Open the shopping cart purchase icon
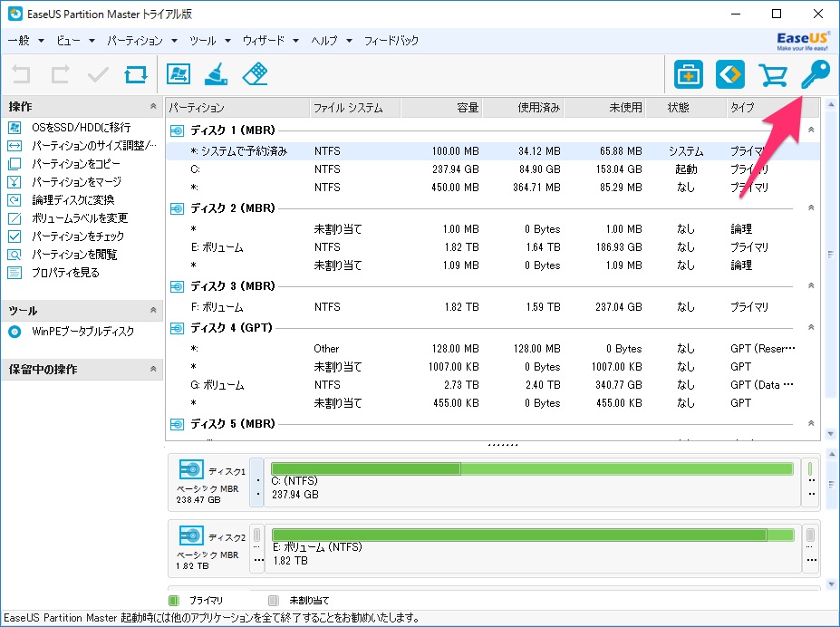The width and height of the screenshot is (840, 627). pos(773,74)
